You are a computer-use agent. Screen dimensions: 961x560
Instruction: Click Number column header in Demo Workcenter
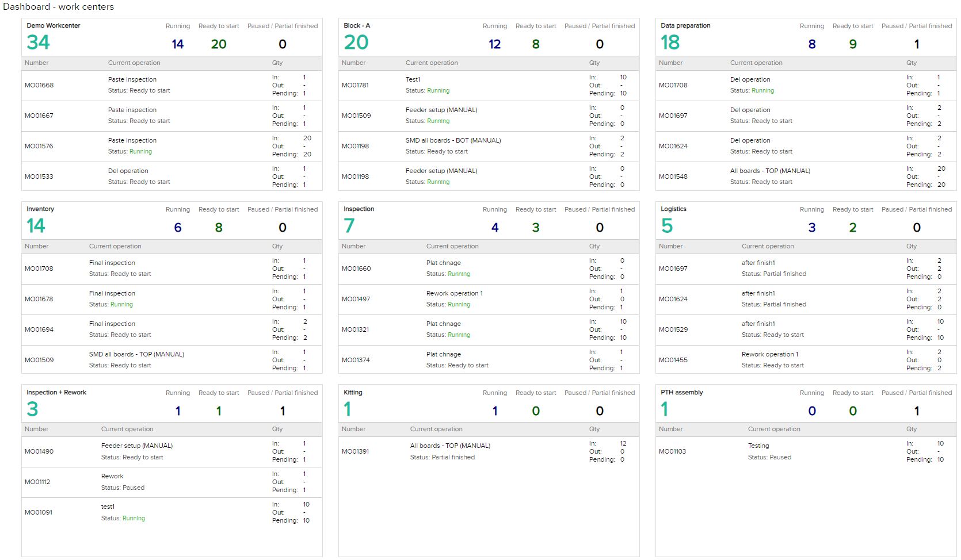(37, 63)
